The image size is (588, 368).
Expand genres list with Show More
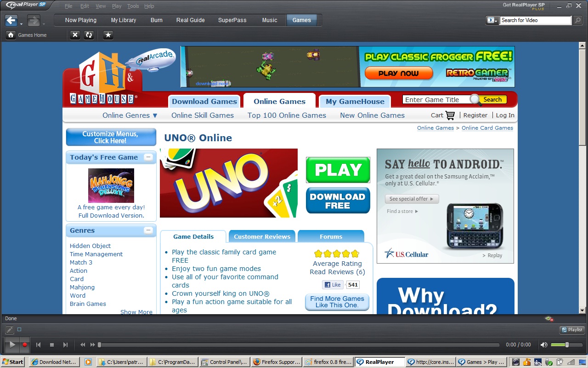[136, 312]
